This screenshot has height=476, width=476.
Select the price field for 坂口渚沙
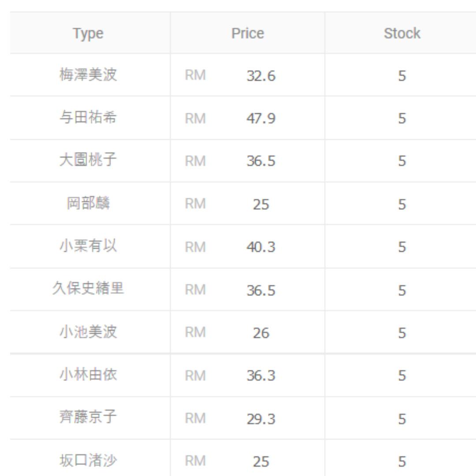[x=260, y=461]
